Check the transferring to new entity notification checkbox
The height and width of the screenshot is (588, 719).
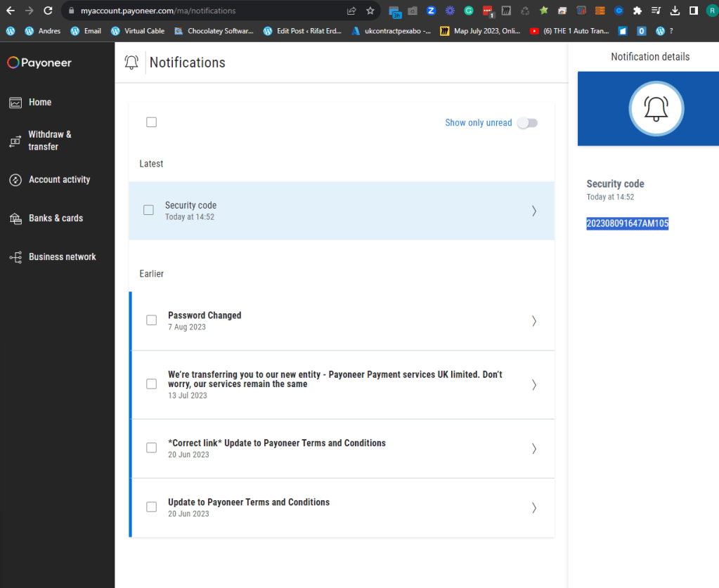(x=151, y=384)
